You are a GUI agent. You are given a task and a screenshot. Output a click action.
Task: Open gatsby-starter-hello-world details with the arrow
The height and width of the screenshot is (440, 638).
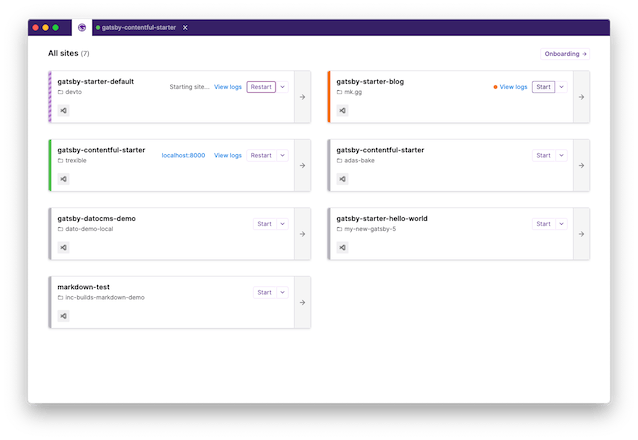point(581,234)
